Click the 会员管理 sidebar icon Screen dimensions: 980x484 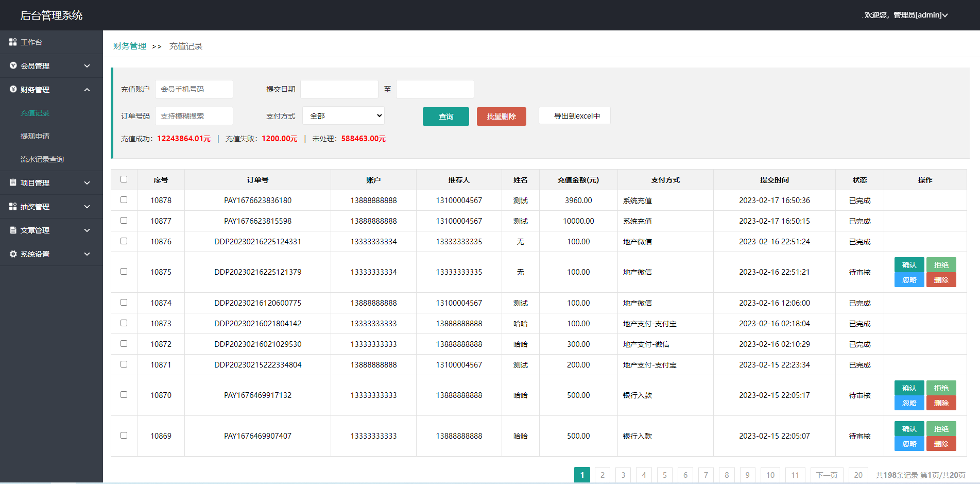point(13,65)
